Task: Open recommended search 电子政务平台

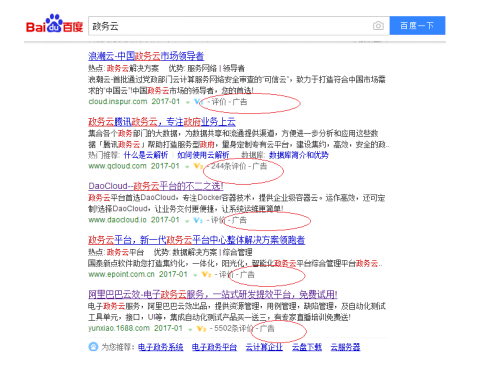Action: click(214, 347)
